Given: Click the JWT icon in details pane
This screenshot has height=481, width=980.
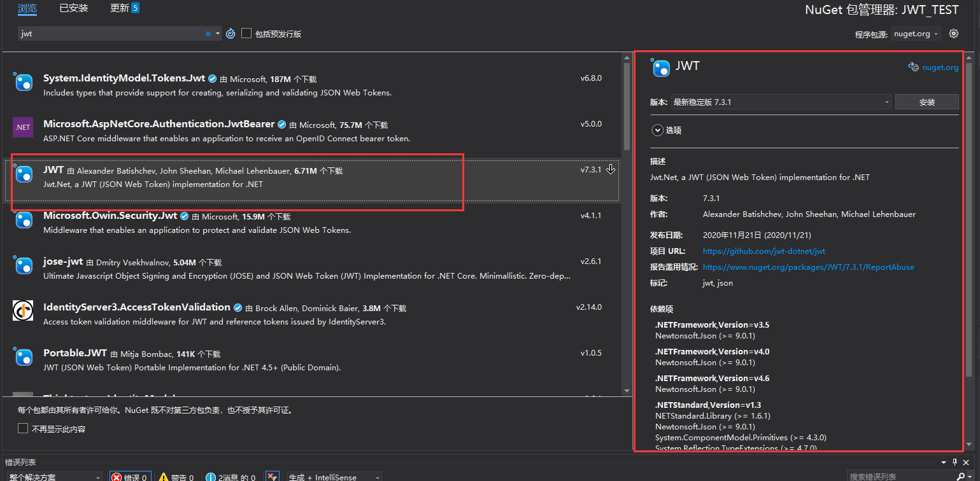Looking at the screenshot, I should [x=660, y=67].
